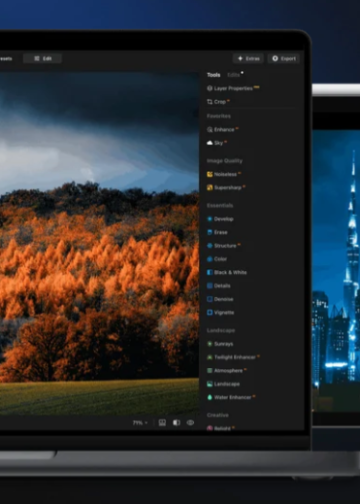The image size is (360, 504).
Task: Open the Details tool
Action: (219, 286)
